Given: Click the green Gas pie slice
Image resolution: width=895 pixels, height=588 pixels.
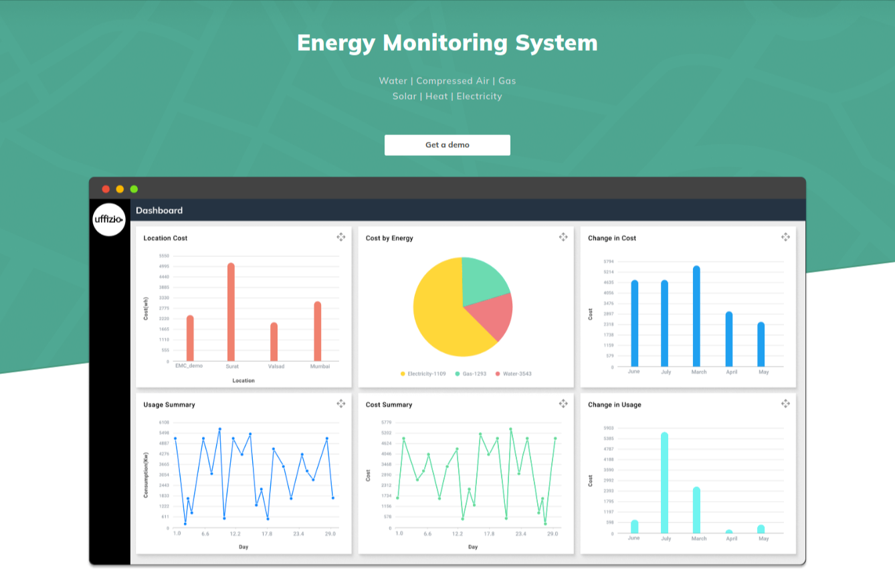Looking at the screenshot, I should (x=483, y=279).
